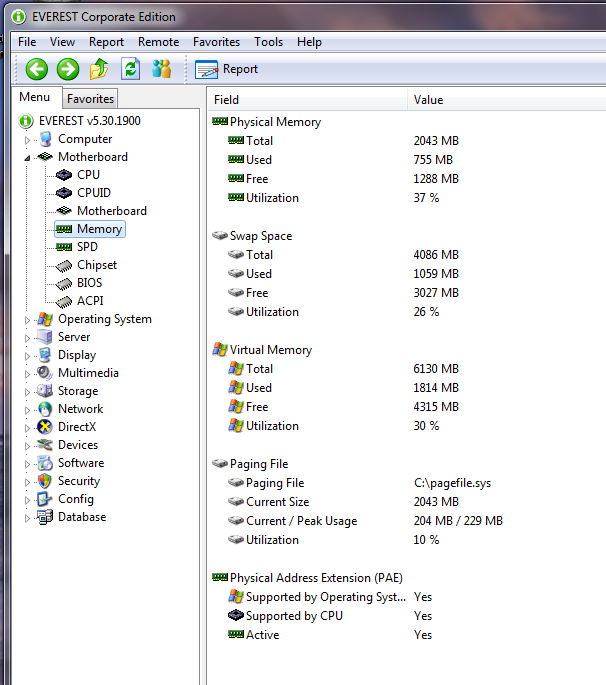Click the C:\pagefile.sys value
The image size is (606, 685).
(452, 483)
